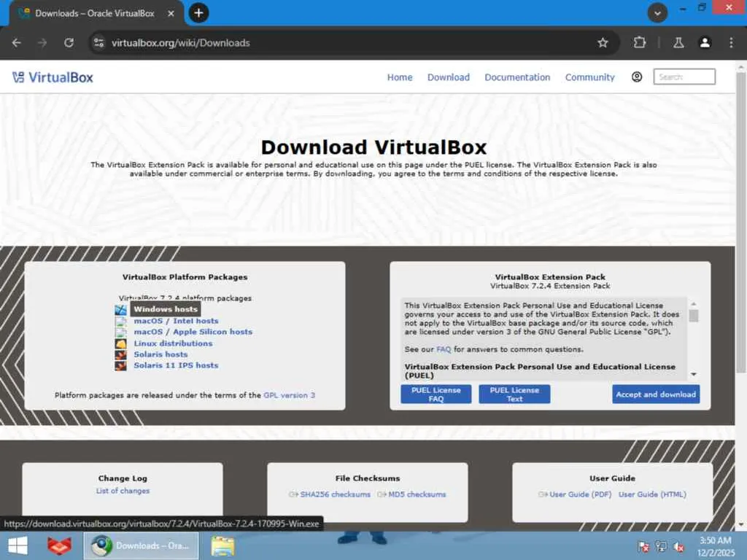Open the Solaris hosts link
This screenshot has height=560, width=747.
pos(160,355)
